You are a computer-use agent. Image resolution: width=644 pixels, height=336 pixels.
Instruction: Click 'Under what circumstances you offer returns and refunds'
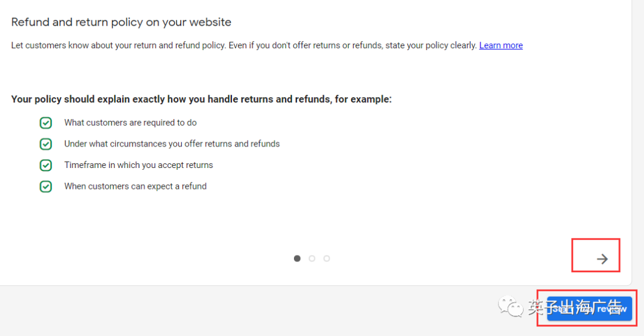[x=172, y=144]
